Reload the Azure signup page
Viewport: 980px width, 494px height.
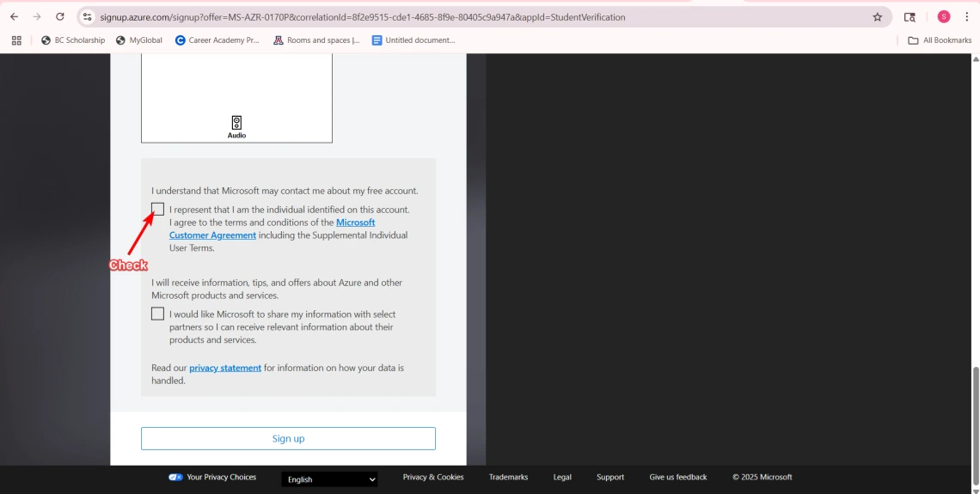[60, 17]
